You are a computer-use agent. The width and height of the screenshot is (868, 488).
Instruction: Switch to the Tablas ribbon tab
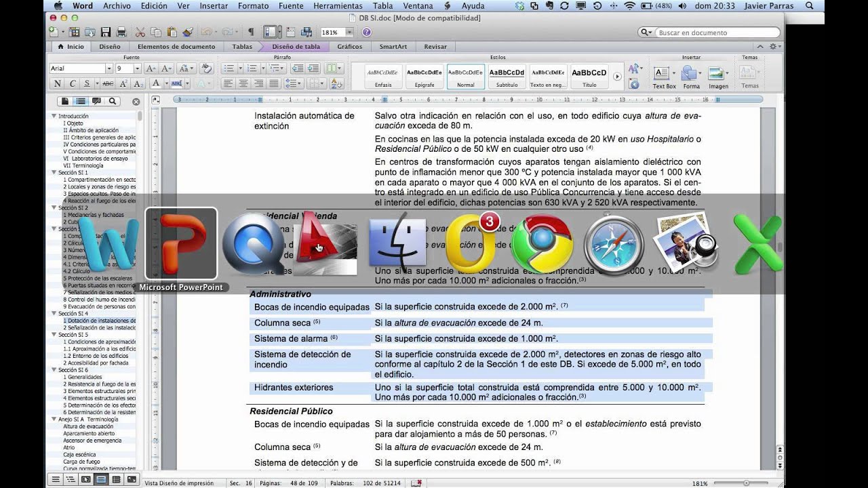tap(242, 47)
